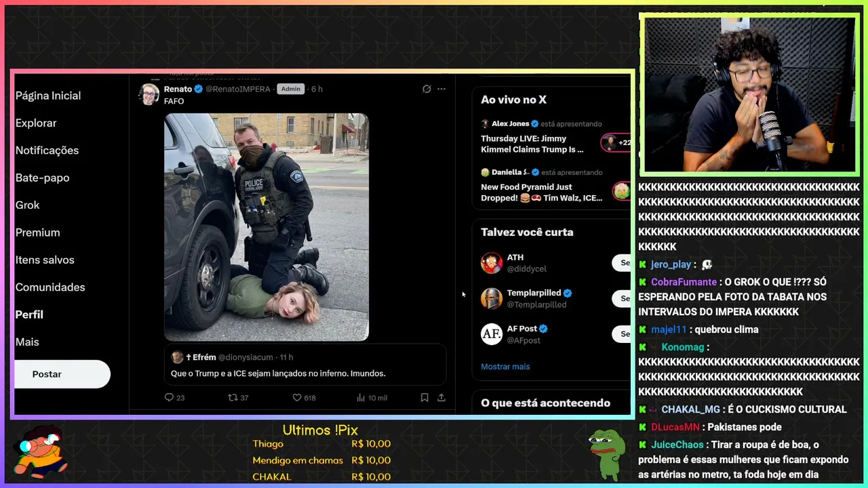Open Daniella's live broadcast
Screen dimensions: 868x488
click(x=542, y=192)
